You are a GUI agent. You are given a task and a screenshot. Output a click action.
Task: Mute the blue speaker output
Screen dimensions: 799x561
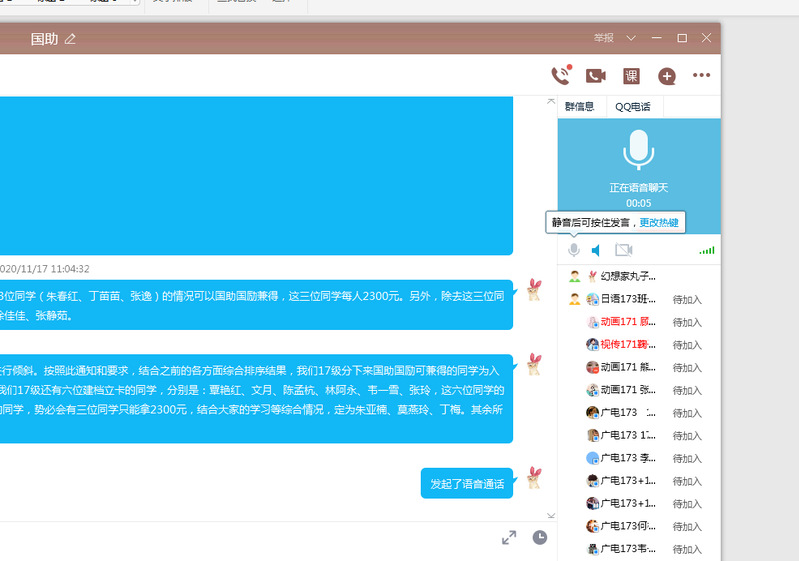pos(596,250)
